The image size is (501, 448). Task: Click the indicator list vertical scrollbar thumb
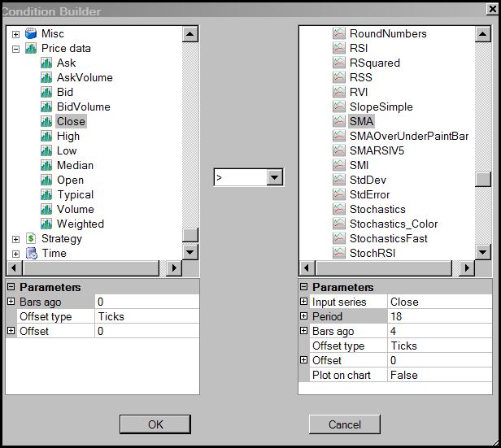(483, 180)
